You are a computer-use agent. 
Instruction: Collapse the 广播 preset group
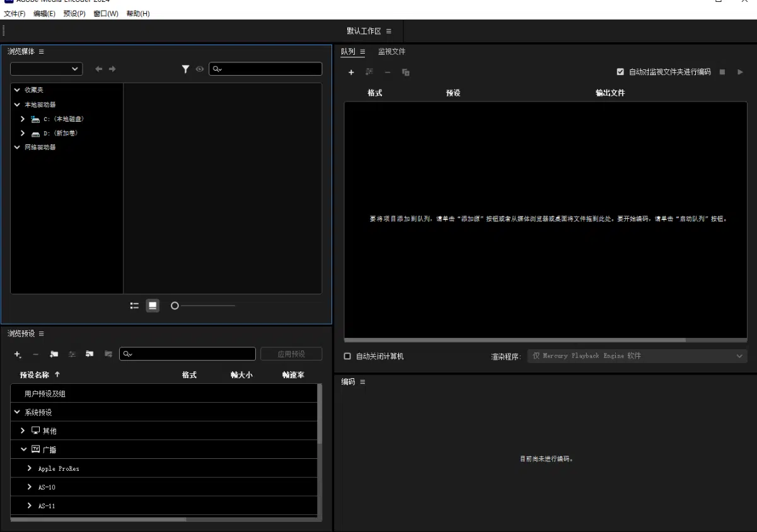[x=23, y=449]
